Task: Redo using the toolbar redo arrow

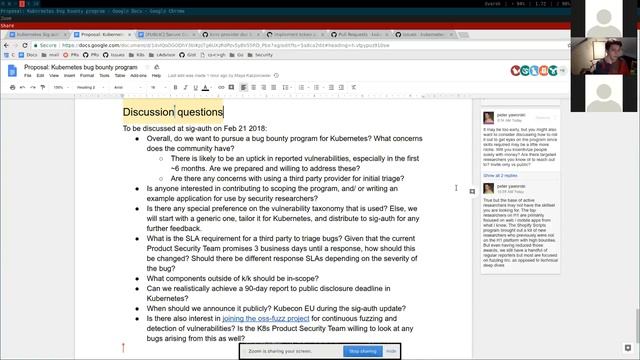Action: tap(33, 87)
